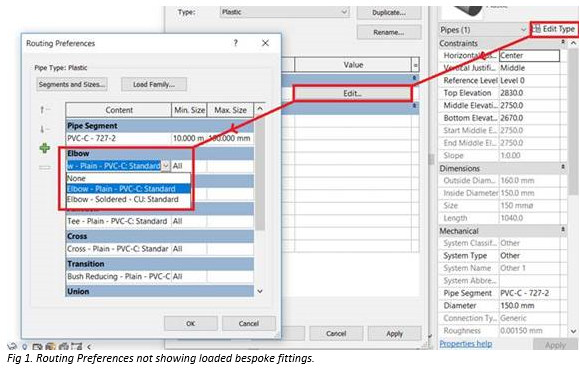
Task: Click the help question mark in Routing Preferences
Action: pos(235,43)
